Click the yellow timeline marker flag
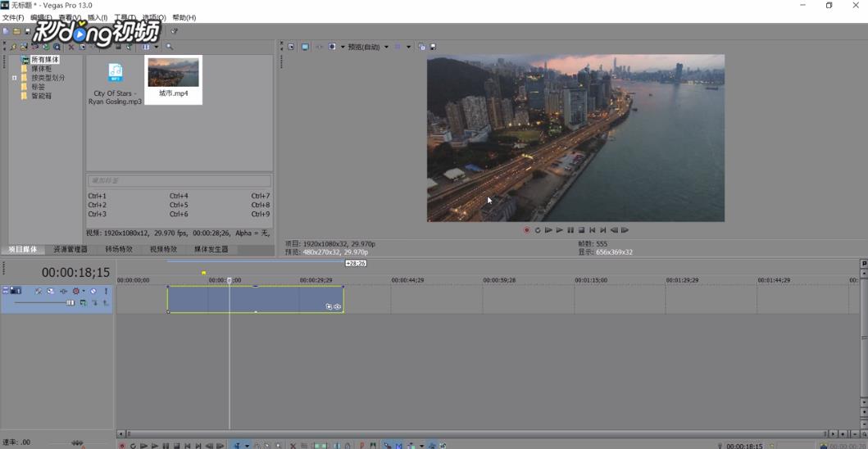Viewport: 868px width, 449px height. pos(204,273)
